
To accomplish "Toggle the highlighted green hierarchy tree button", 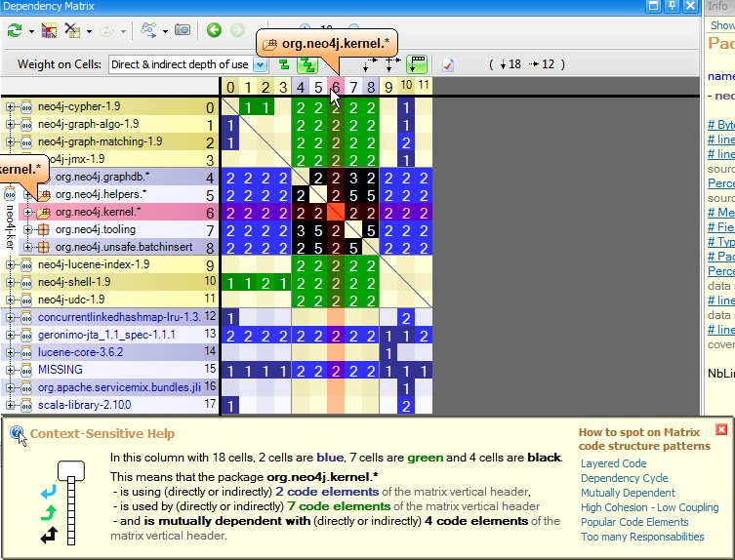I will point(307,64).
